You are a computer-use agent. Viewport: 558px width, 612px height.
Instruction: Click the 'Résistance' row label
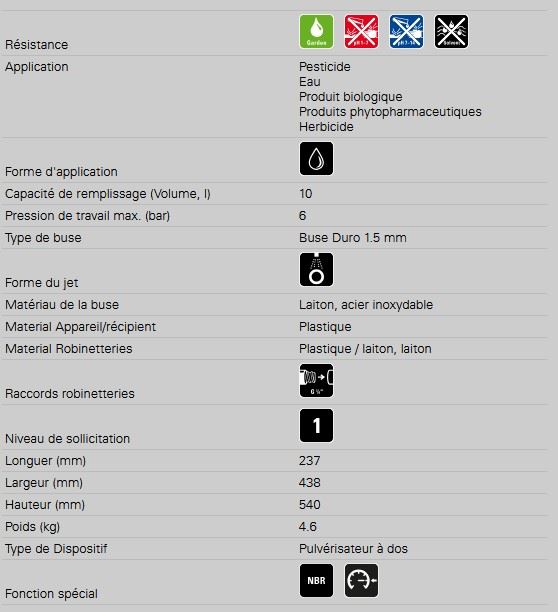click(x=37, y=45)
